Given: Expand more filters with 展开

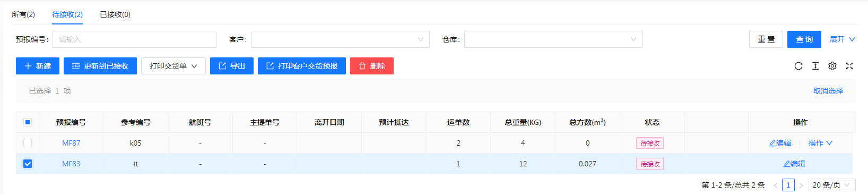Looking at the screenshot, I should pyautogui.click(x=843, y=39).
